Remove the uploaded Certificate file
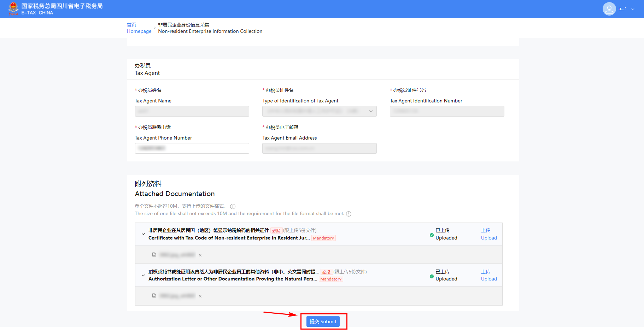This screenshot has width=644, height=331. point(200,255)
